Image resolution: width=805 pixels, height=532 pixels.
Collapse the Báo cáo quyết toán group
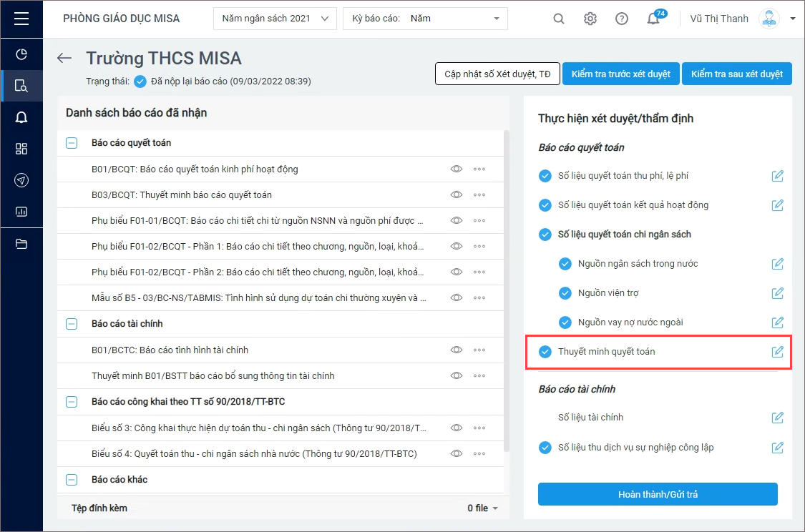pos(72,142)
